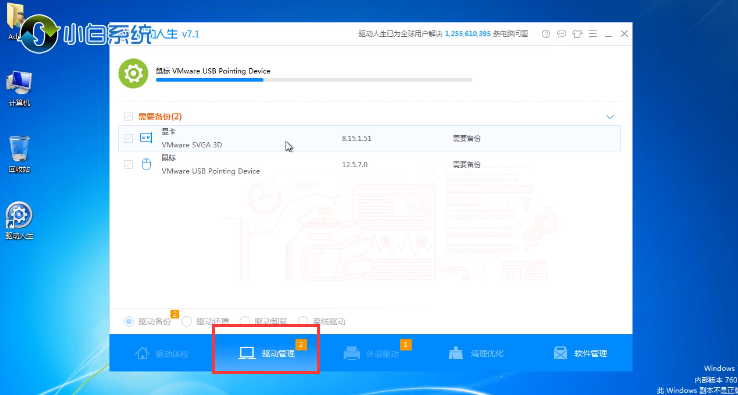Launch the 驱动人生 desktop shortcut

(x=19, y=220)
